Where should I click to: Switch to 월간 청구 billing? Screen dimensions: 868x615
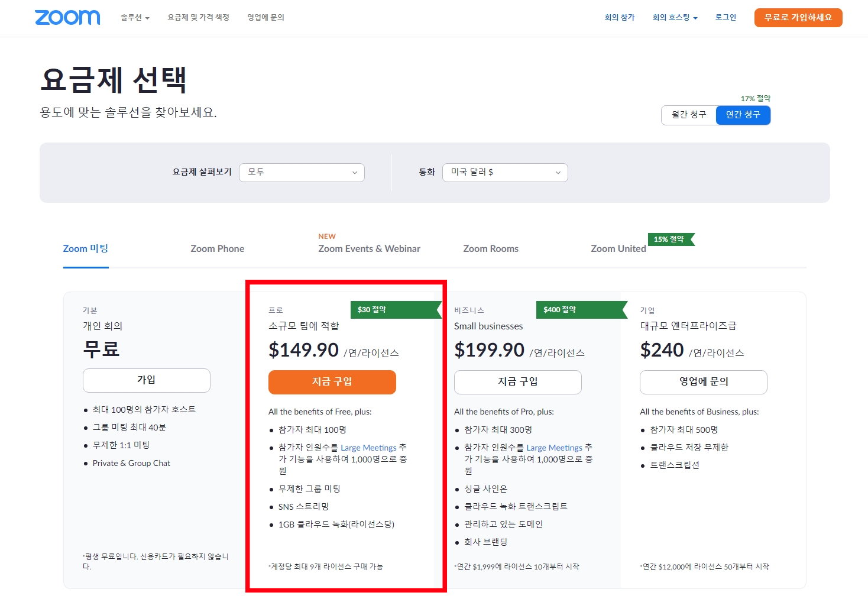(689, 115)
